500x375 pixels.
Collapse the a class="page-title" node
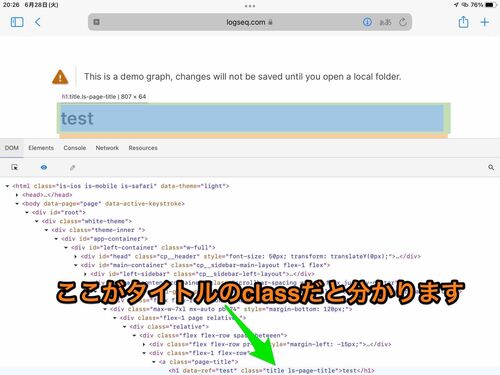click(154, 362)
